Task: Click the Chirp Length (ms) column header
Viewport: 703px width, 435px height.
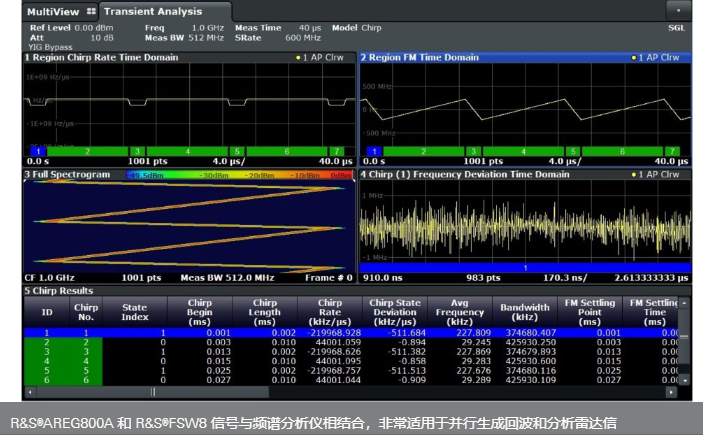Action: pyautogui.click(x=265, y=312)
